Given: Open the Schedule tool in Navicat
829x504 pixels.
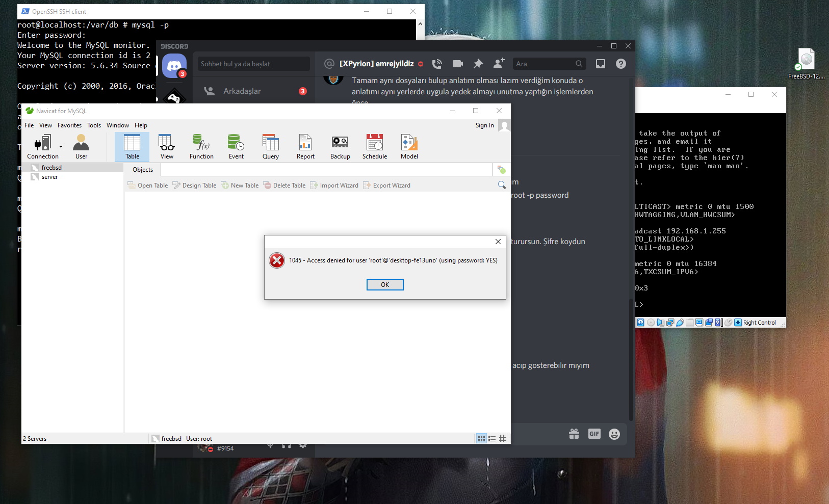Looking at the screenshot, I should click(x=375, y=147).
